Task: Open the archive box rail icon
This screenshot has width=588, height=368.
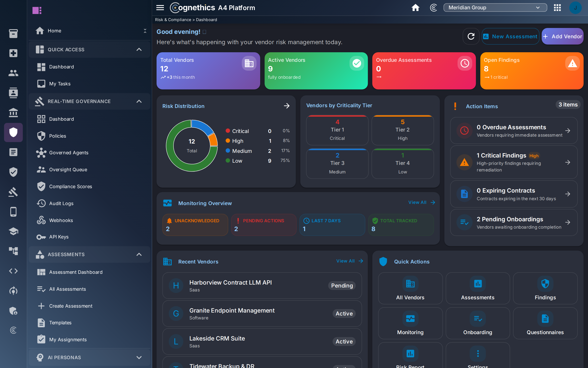Action: (x=13, y=33)
